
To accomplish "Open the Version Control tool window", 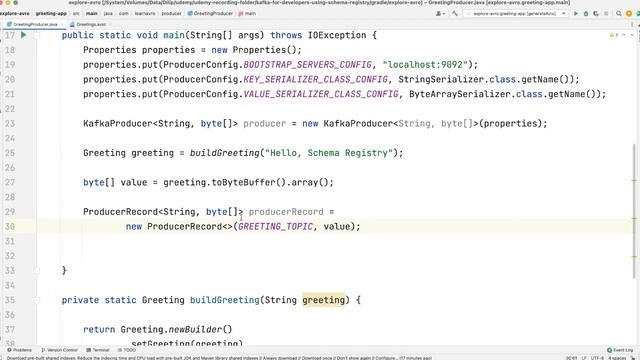I will [x=59, y=350].
